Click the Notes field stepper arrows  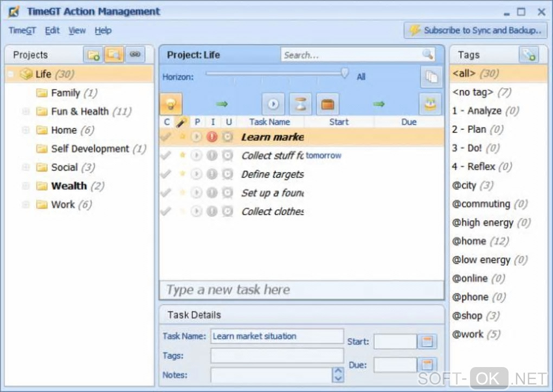(x=338, y=375)
